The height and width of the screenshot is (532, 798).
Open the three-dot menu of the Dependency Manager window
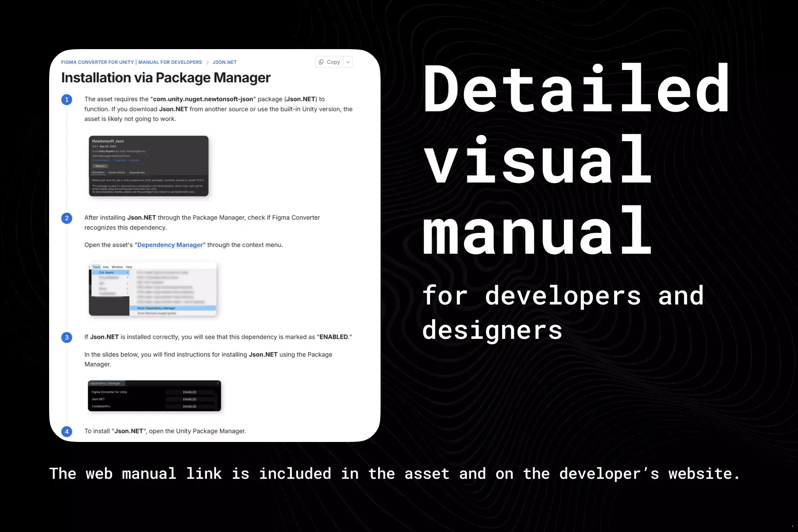[x=218, y=383]
